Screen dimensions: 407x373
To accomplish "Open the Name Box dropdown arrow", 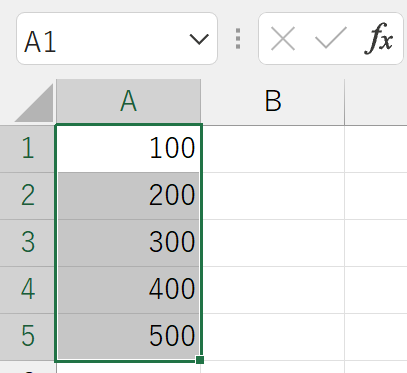I will click(x=199, y=39).
